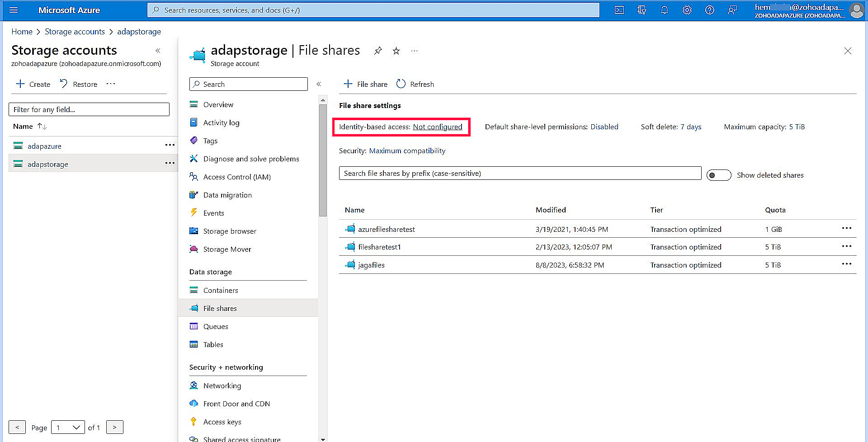This screenshot has width=868, height=442.
Task: Open the azurefilesharetest file share
Action: pyautogui.click(x=386, y=230)
